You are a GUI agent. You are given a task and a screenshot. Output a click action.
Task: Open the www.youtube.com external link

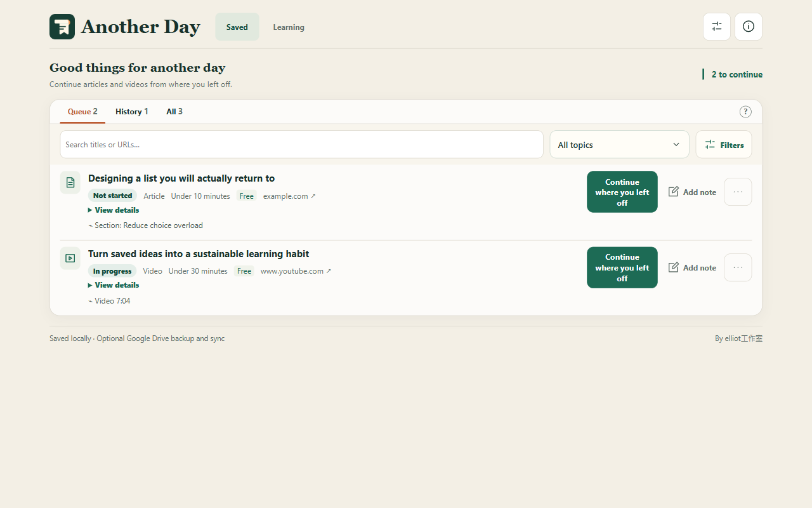pyautogui.click(x=296, y=271)
